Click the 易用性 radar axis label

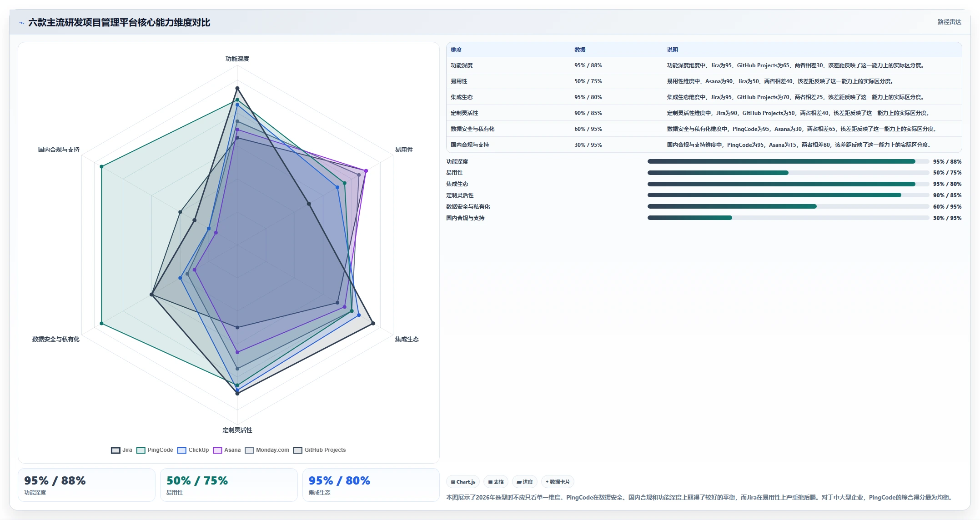[x=404, y=150]
